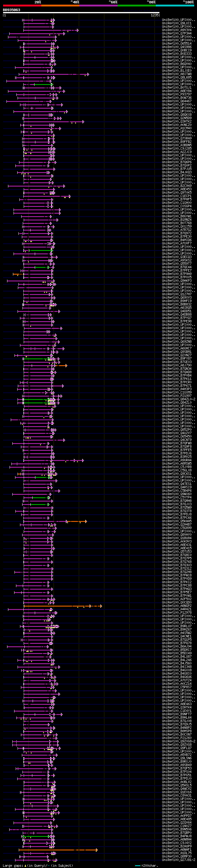This screenshot has height=868, width=197.
Task: Select the UniRef100_Q8MP30 label
Action: tap(177, 856)
